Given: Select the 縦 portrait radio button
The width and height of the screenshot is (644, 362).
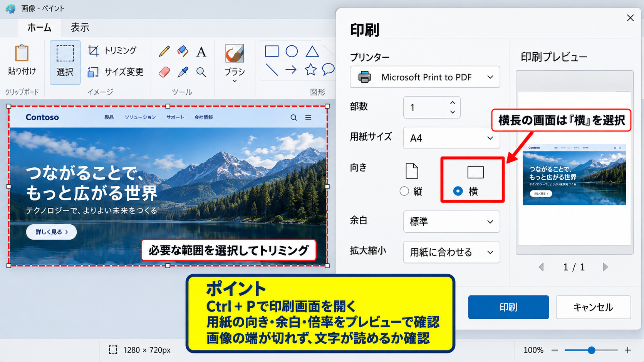Looking at the screenshot, I should click(x=404, y=191).
